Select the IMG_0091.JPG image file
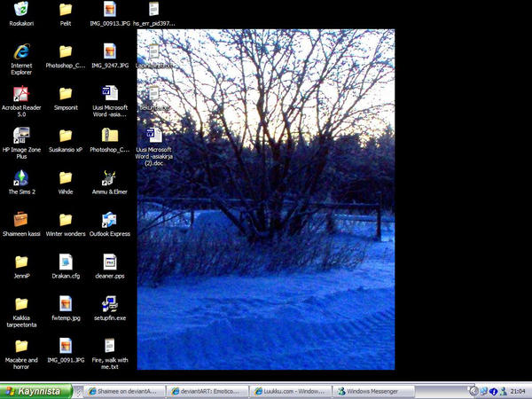The image size is (532, 399). click(66, 350)
